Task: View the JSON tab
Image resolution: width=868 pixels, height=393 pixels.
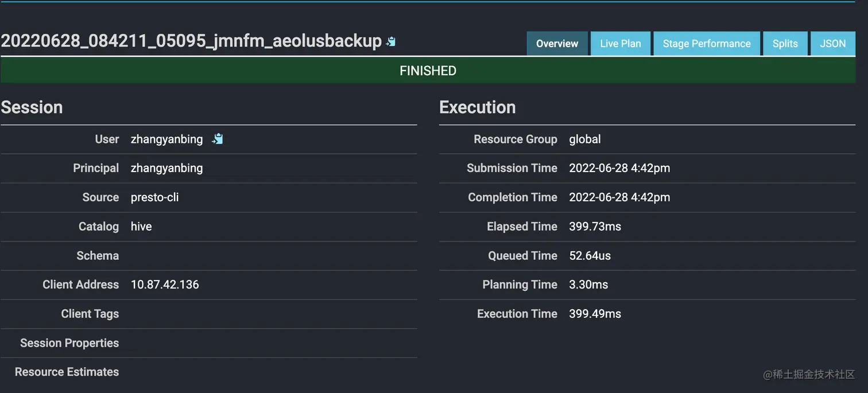Action: point(832,44)
